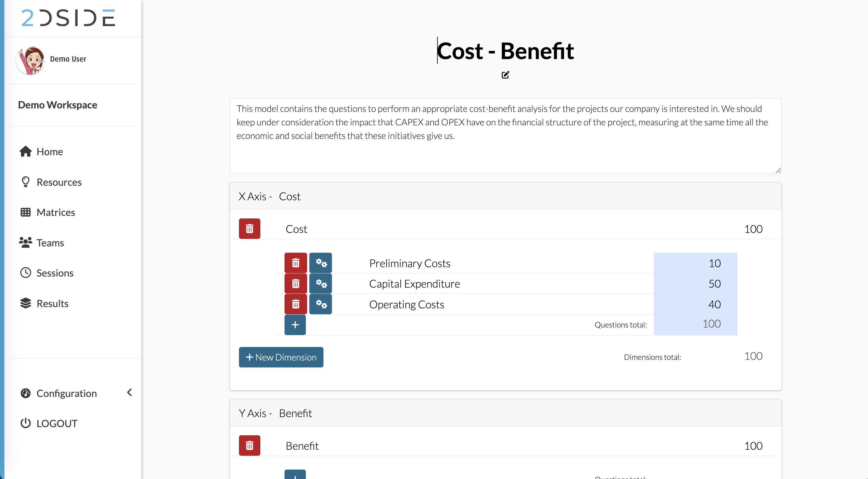This screenshot has height=479, width=868.
Task: Go to Home in the sidebar
Action: pos(50,151)
